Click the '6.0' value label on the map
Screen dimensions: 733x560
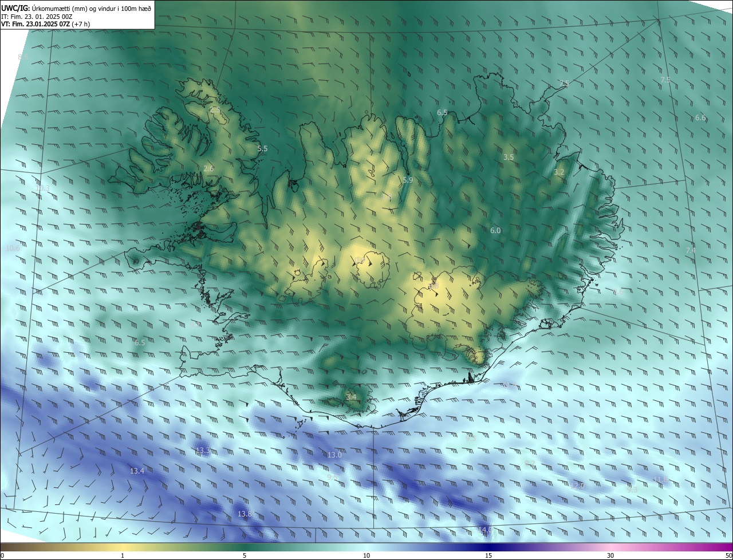495,230
